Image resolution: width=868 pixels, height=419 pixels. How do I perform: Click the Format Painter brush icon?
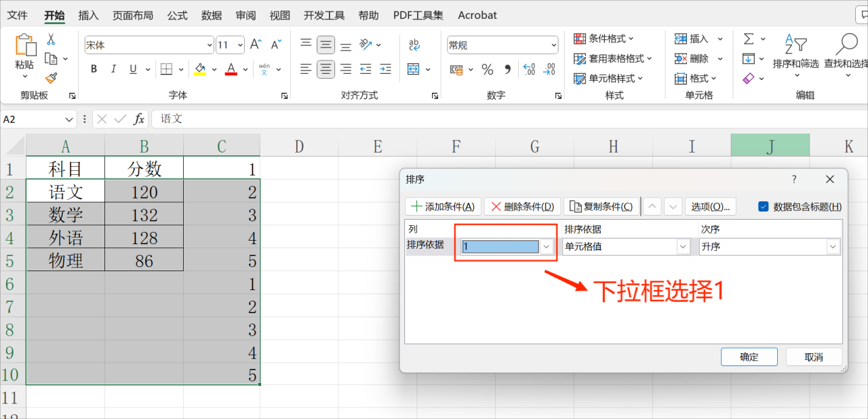click(51, 78)
